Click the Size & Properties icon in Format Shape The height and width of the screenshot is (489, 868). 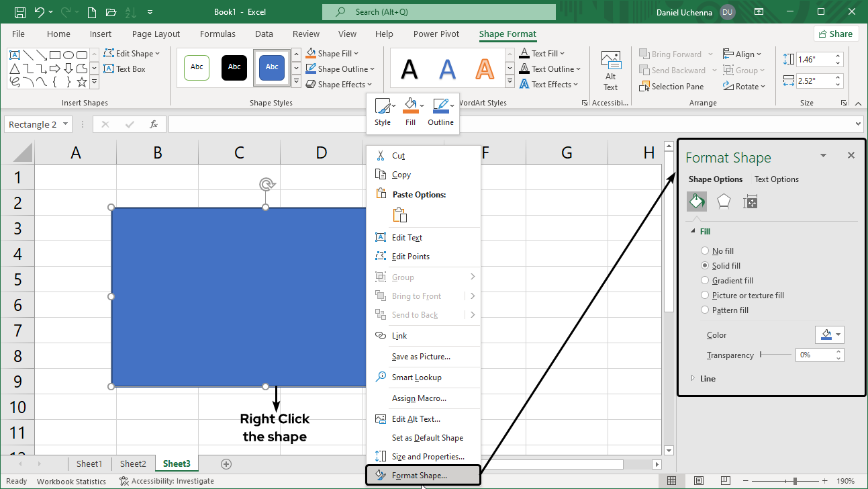pos(750,201)
